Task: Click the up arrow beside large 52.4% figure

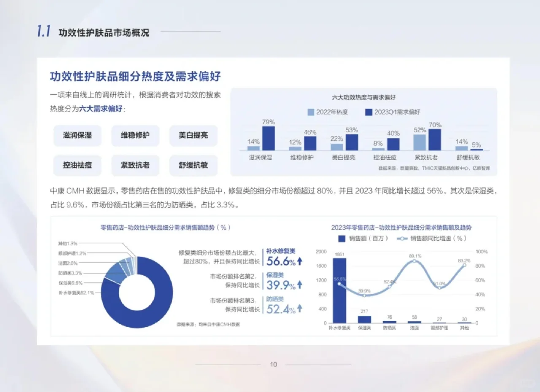Action: [300, 309]
